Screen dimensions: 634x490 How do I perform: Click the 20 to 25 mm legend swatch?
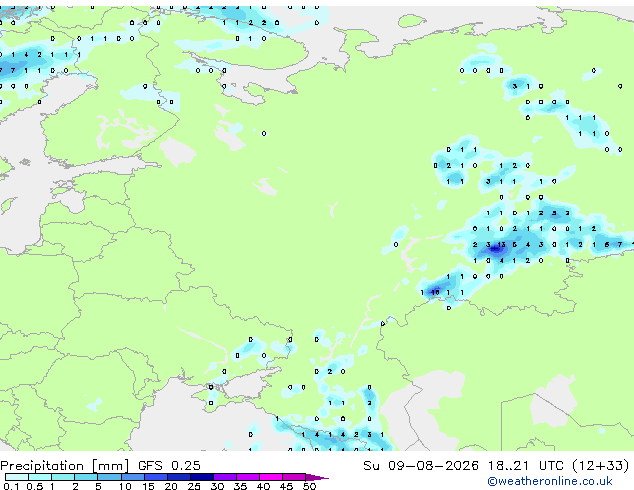click(x=178, y=477)
